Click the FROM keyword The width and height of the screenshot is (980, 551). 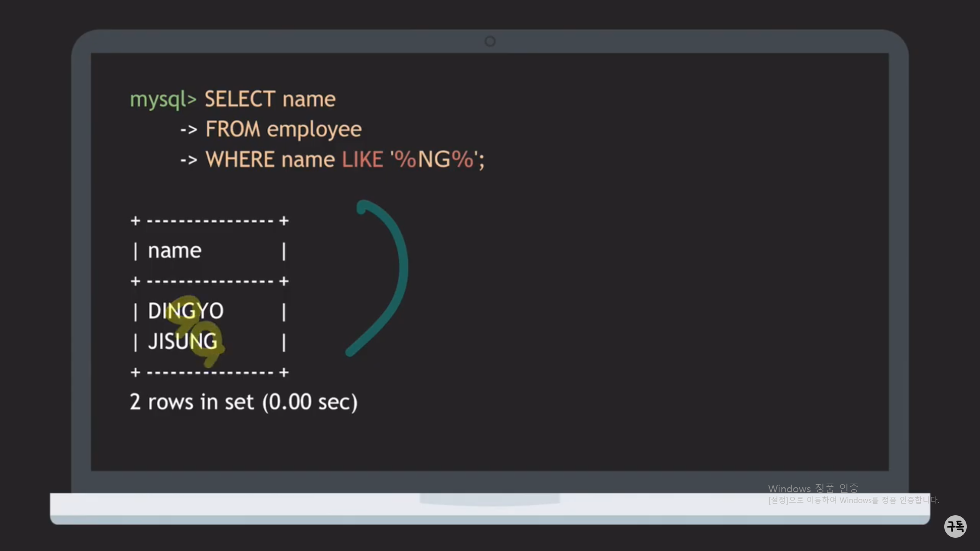point(233,130)
